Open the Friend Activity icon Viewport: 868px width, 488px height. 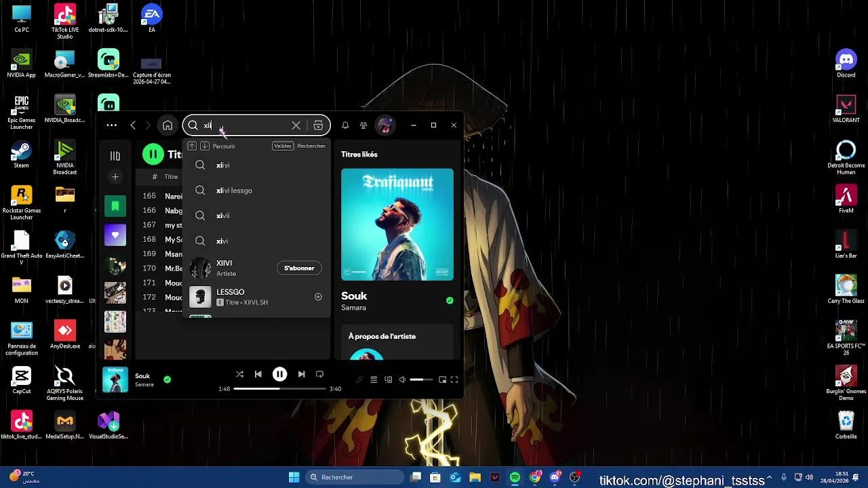pos(363,125)
